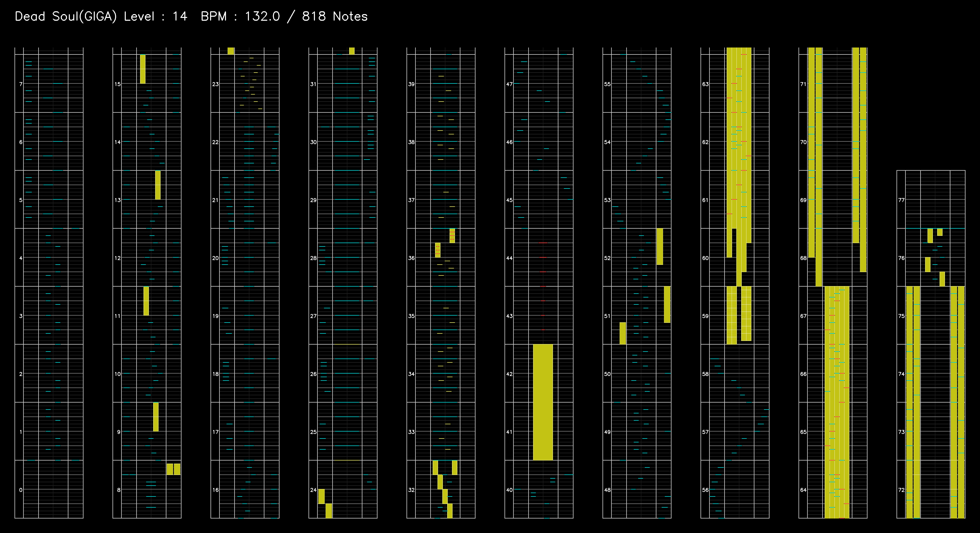Click the yellow hold note in measure 15
The width and height of the screenshot is (980, 533).
pos(143,69)
